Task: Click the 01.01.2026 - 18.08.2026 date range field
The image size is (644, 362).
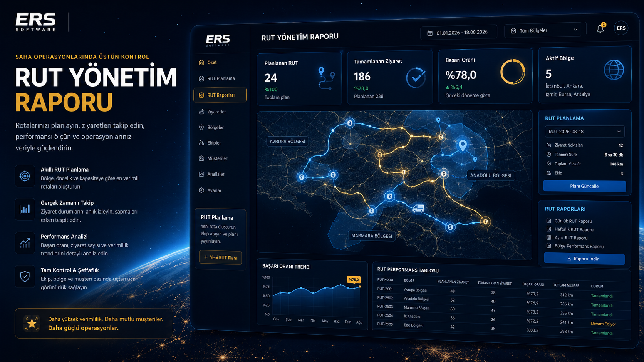Action: point(458,32)
